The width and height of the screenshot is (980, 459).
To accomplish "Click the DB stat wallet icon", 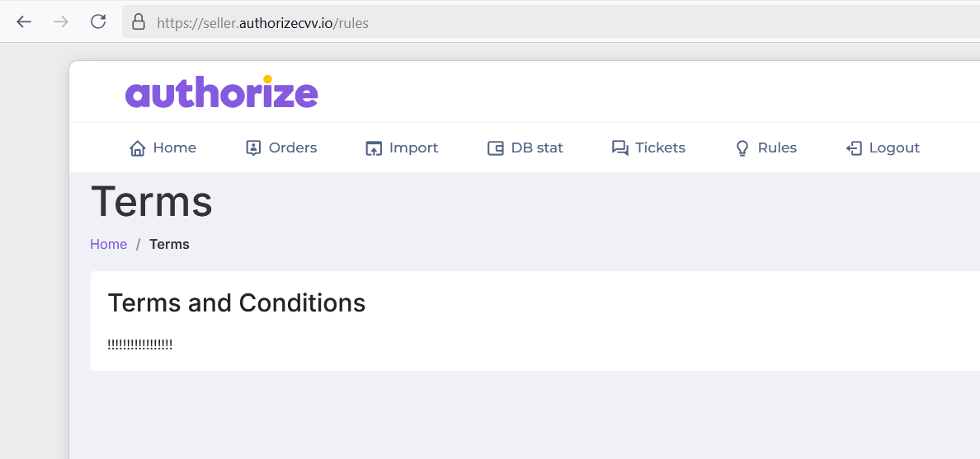I will click(x=496, y=148).
